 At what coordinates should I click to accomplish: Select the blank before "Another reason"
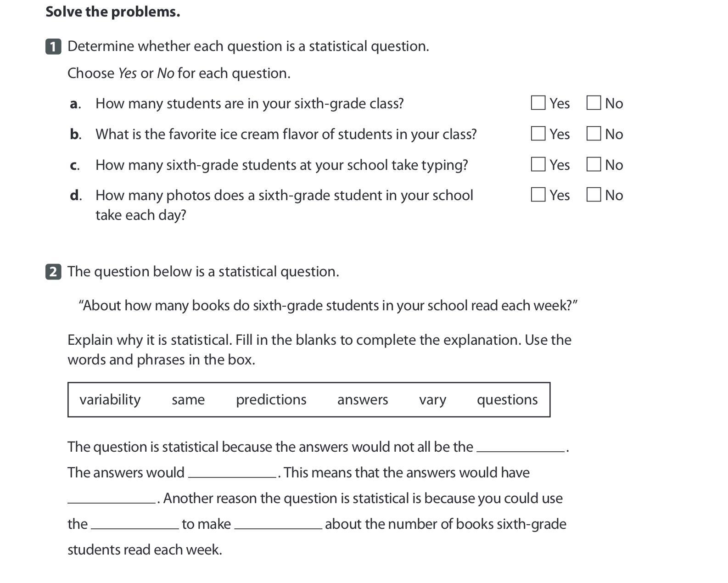click(x=112, y=498)
